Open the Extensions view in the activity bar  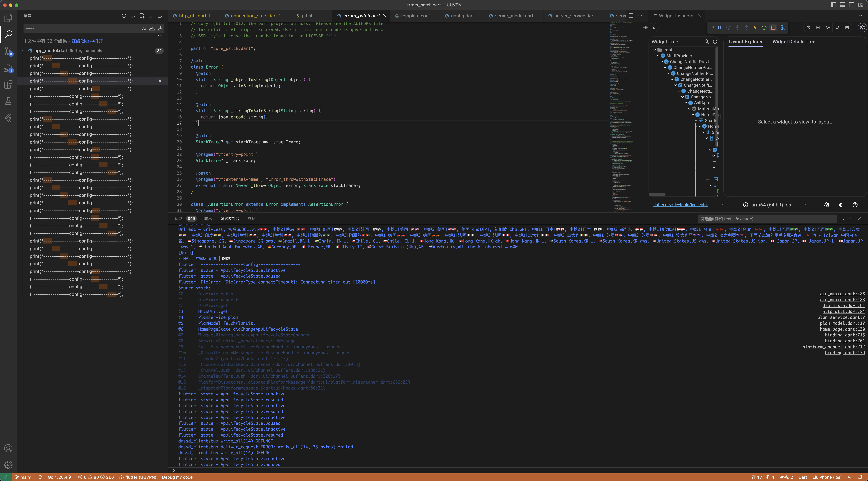tap(8, 84)
